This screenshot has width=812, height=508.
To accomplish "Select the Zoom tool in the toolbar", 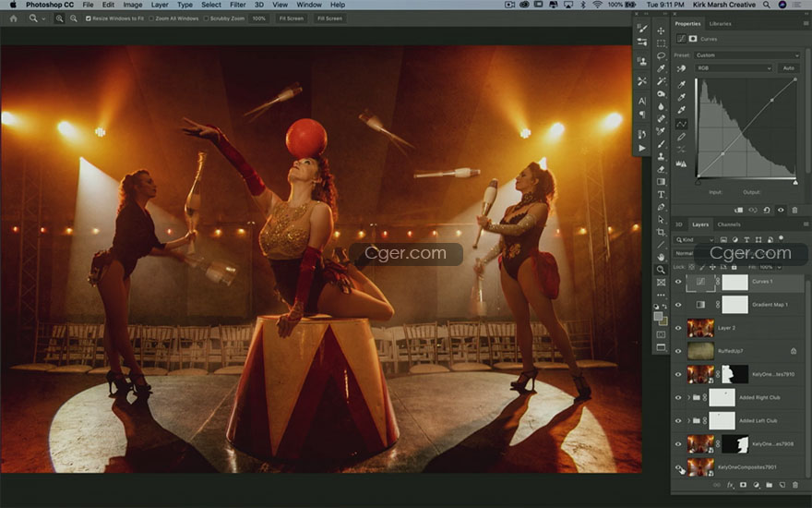I will click(661, 270).
